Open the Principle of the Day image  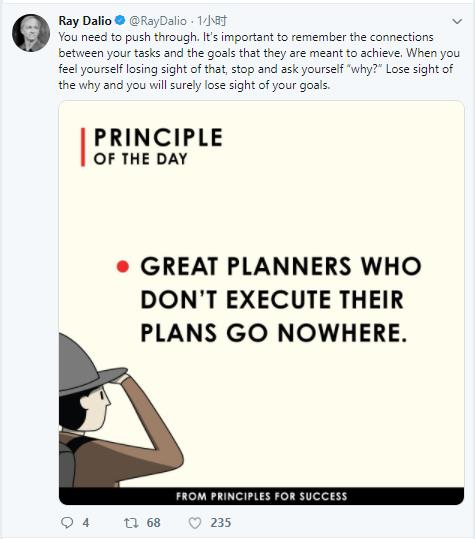tap(261, 302)
